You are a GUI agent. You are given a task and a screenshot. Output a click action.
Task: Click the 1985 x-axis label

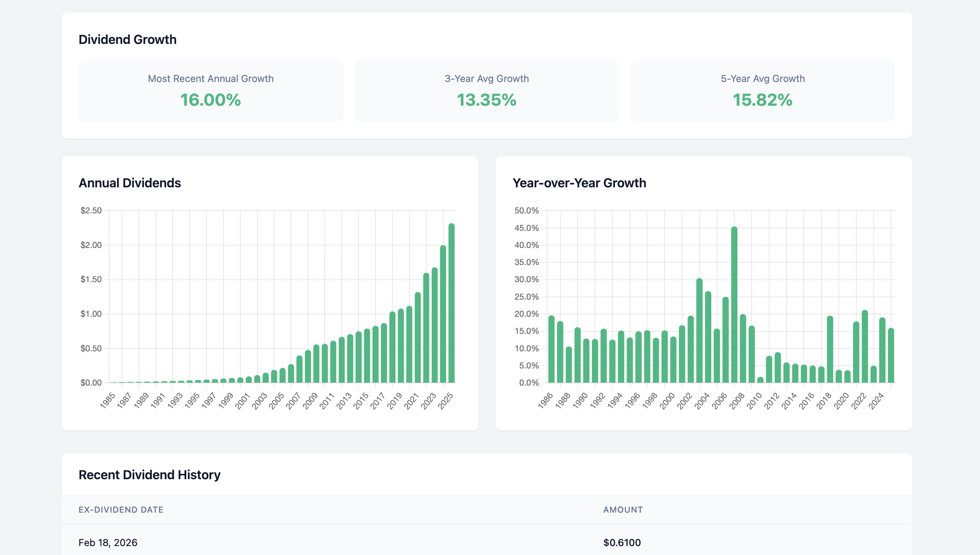pyautogui.click(x=108, y=400)
